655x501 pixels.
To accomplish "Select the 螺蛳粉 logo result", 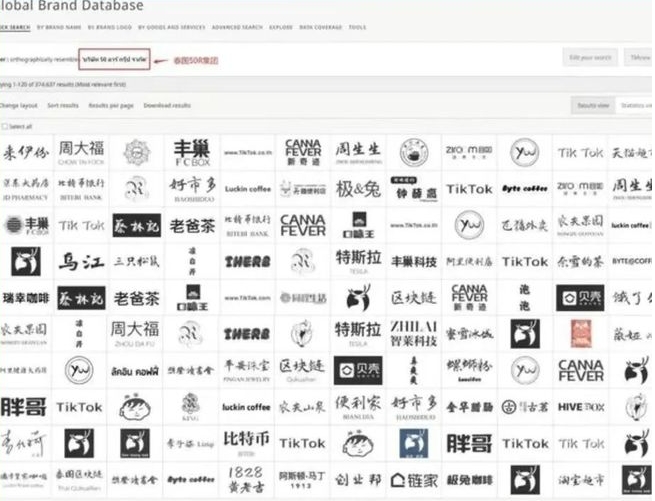I will pyautogui.click(x=470, y=370).
